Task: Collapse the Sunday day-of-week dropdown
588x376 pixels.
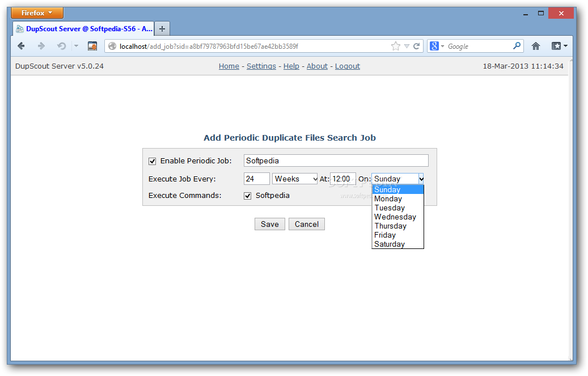Action: (397, 179)
